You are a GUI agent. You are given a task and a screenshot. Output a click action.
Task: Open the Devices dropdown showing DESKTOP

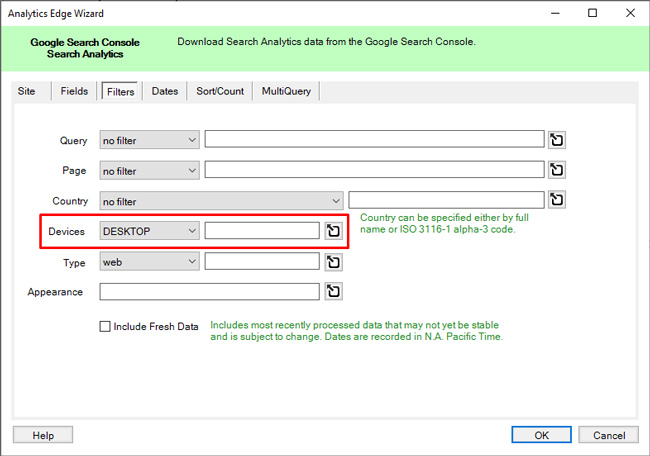pos(149,231)
